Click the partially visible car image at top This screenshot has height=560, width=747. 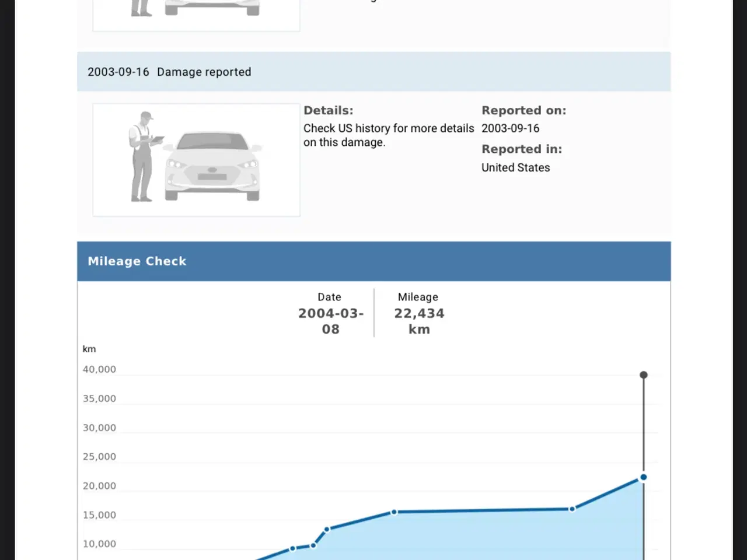coord(196,12)
